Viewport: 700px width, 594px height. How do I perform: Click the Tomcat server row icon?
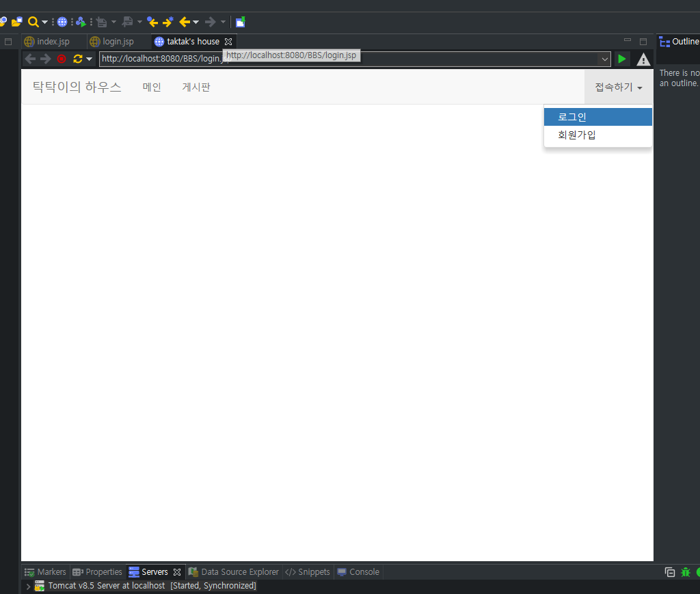(x=40, y=586)
